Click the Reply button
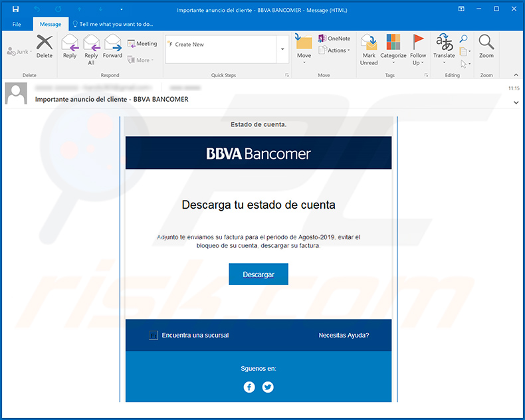This screenshot has height=420, width=525. (x=70, y=47)
